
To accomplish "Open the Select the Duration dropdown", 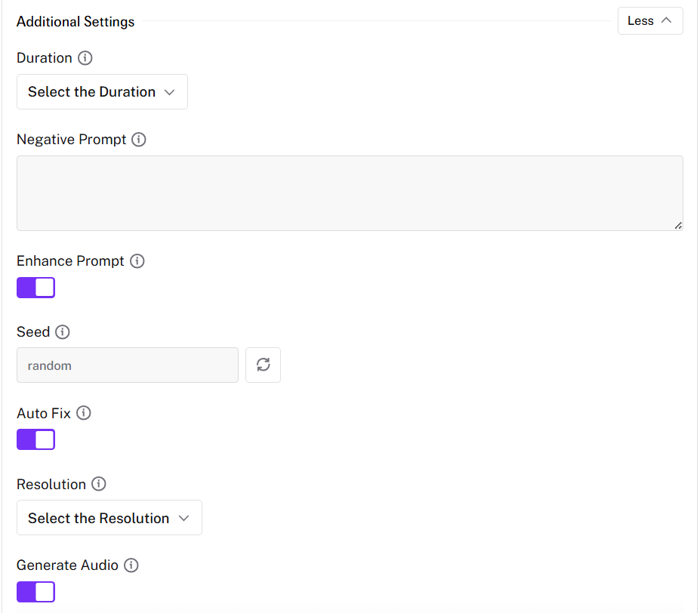I will click(x=102, y=92).
